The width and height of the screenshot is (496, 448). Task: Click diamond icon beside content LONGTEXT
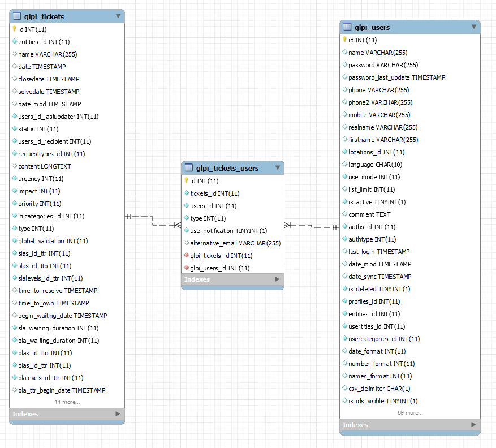coord(15,166)
